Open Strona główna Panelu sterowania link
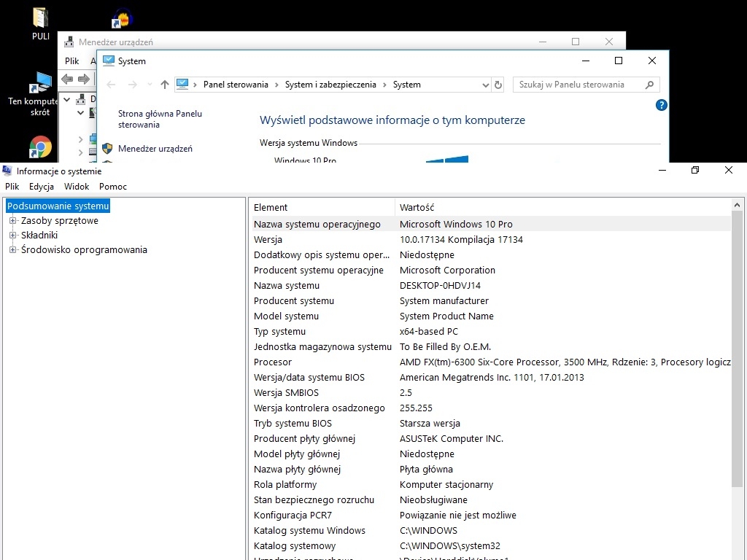This screenshot has width=747, height=560. (160, 119)
